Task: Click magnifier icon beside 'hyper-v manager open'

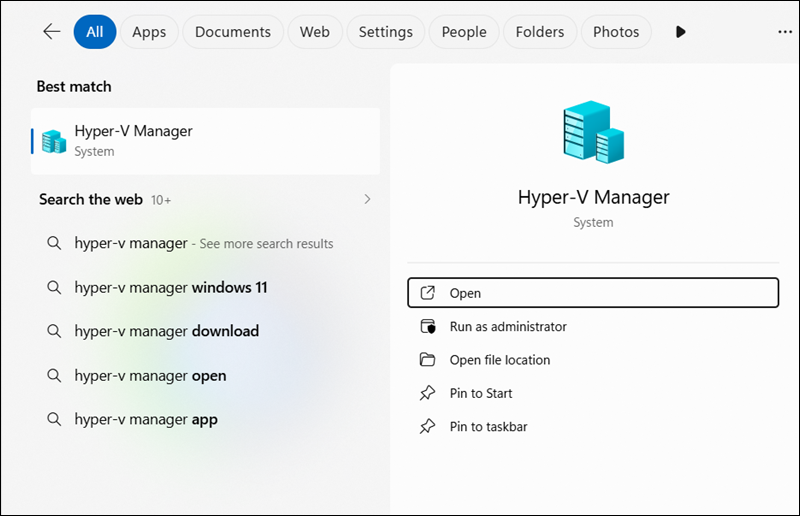Action: [x=54, y=376]
